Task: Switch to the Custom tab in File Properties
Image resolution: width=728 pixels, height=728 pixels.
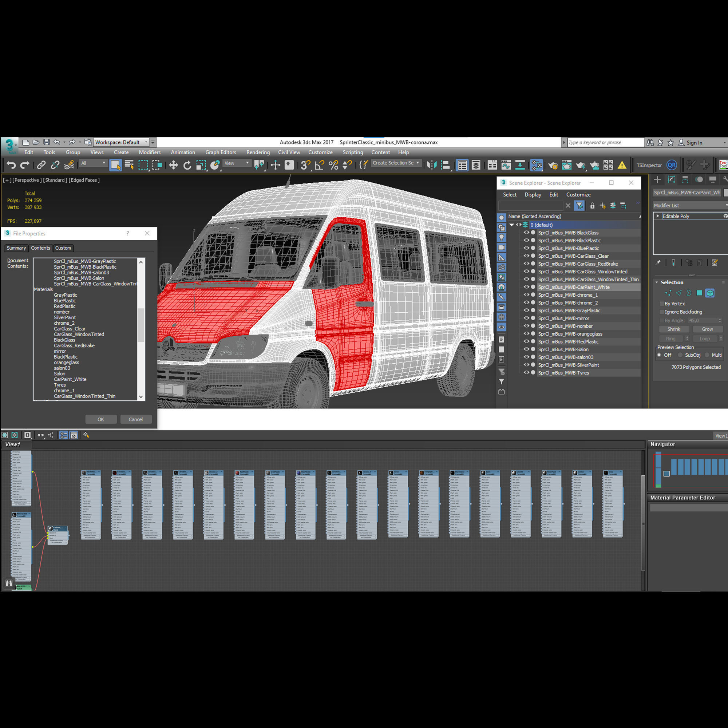Action: coord(63,248)
